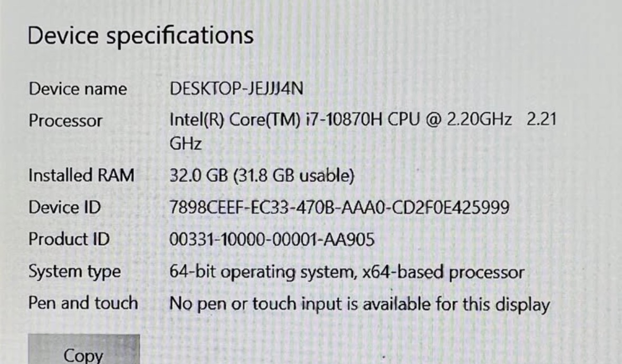Click the DESKTOP-JEJJJ4N device name value
Viewport: 622px width, 364px height.
(236, 89)
